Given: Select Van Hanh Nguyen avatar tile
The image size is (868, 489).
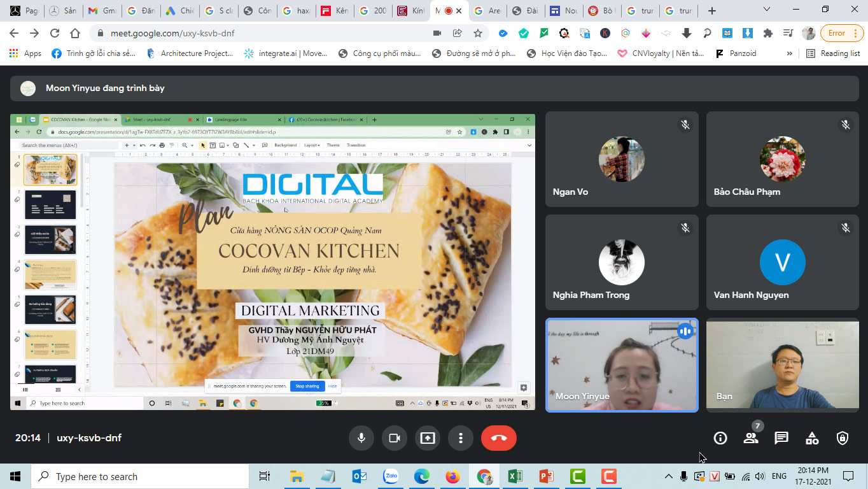Looking at the screenshot, I should [783, 262].
